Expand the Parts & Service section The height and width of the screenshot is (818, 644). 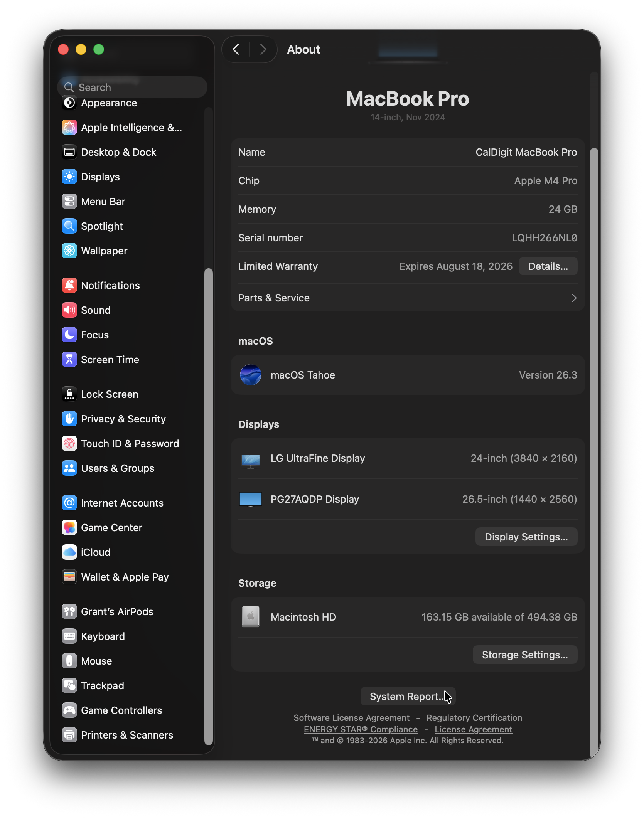tap(408, 298)
